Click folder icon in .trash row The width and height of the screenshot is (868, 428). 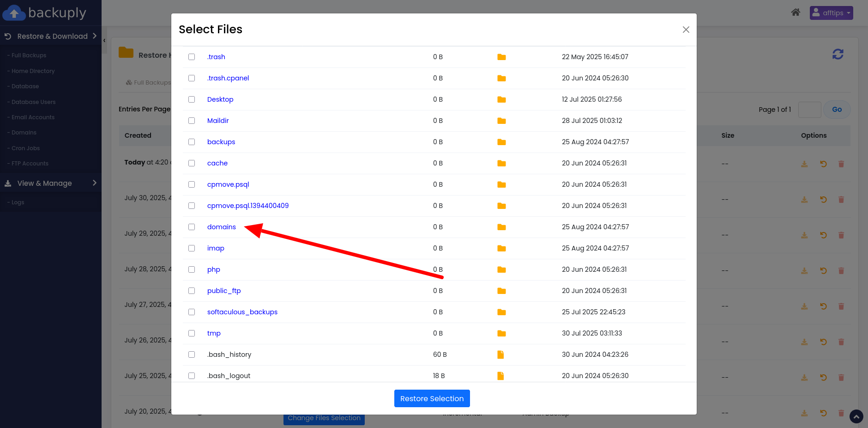tap(501, 57)
